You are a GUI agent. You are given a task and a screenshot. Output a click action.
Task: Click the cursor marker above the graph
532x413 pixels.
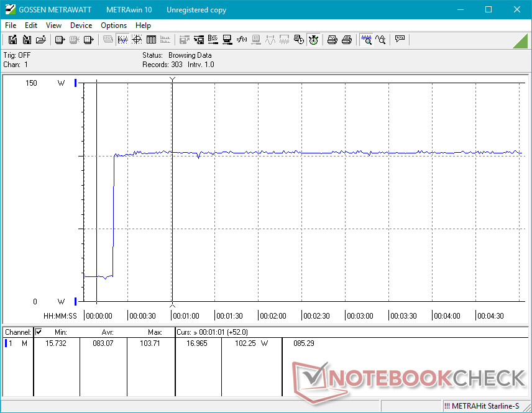172,79
